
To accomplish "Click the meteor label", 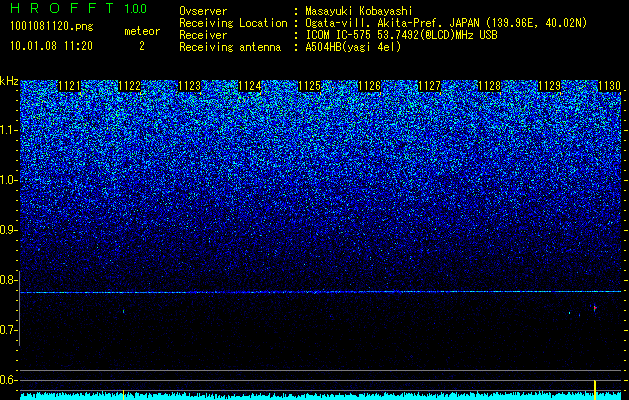I will (x=142, y=31).
